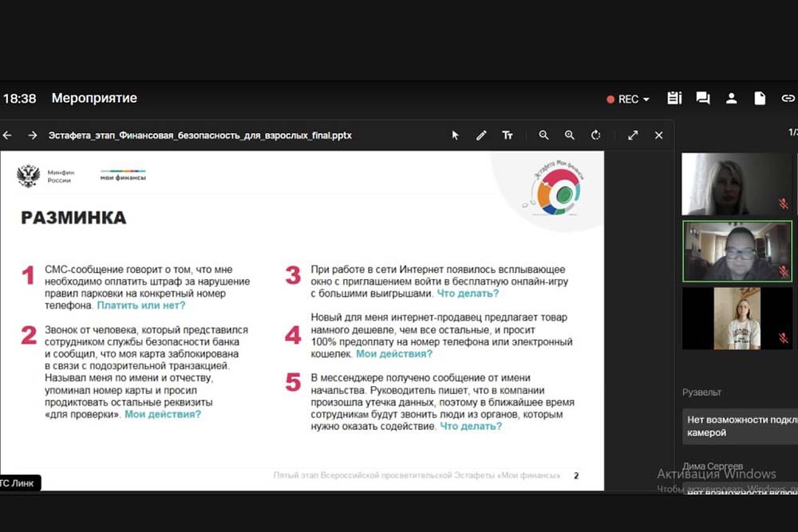The height and width of the screenshot is (532, 798).
Task: Activate the pencil drawing tool
Action: pos(481,136)
